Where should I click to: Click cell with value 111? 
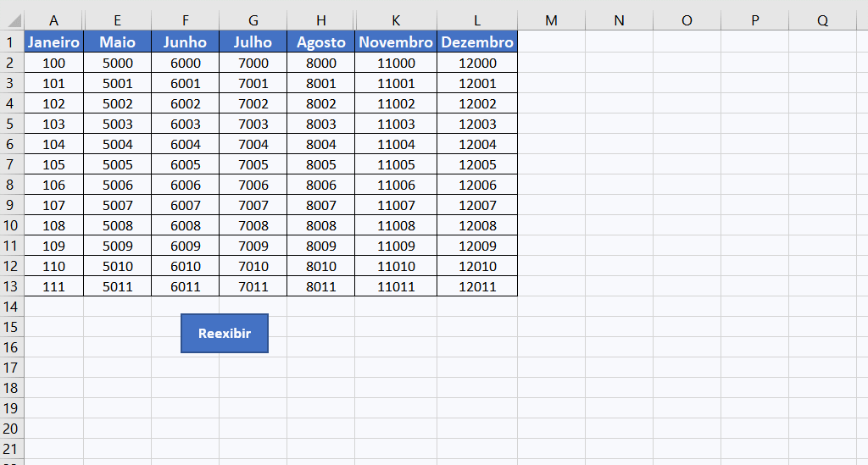[x=53, y=286]
